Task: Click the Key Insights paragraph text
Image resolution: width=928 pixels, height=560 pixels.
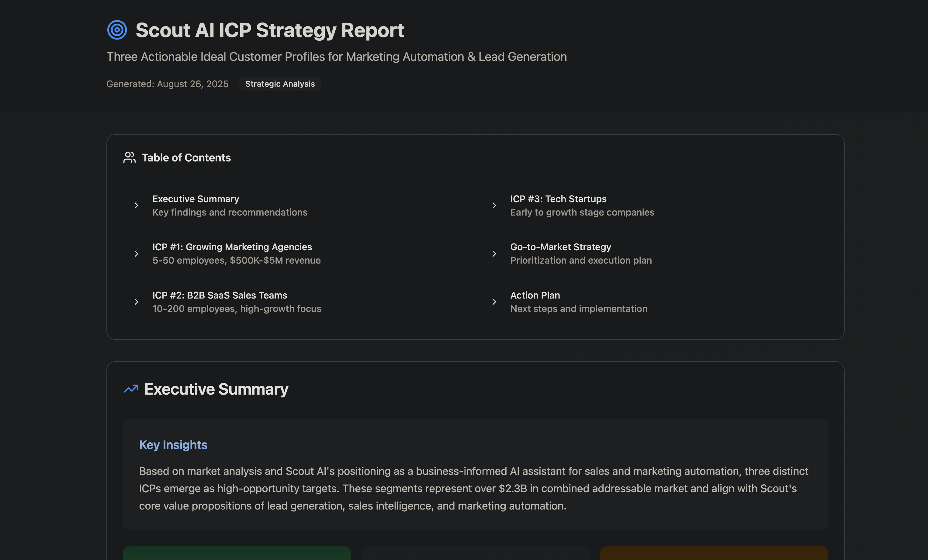Action: point(473,489)
